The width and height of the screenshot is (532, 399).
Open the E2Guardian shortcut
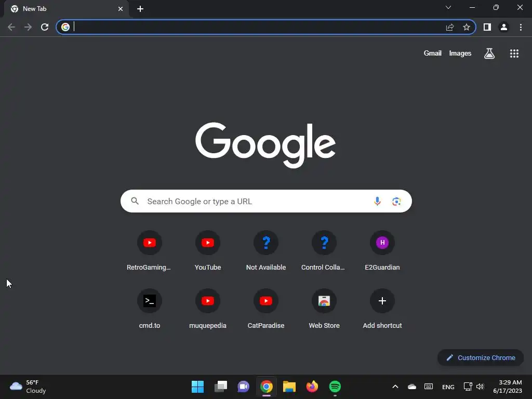[x=382, y=251]
